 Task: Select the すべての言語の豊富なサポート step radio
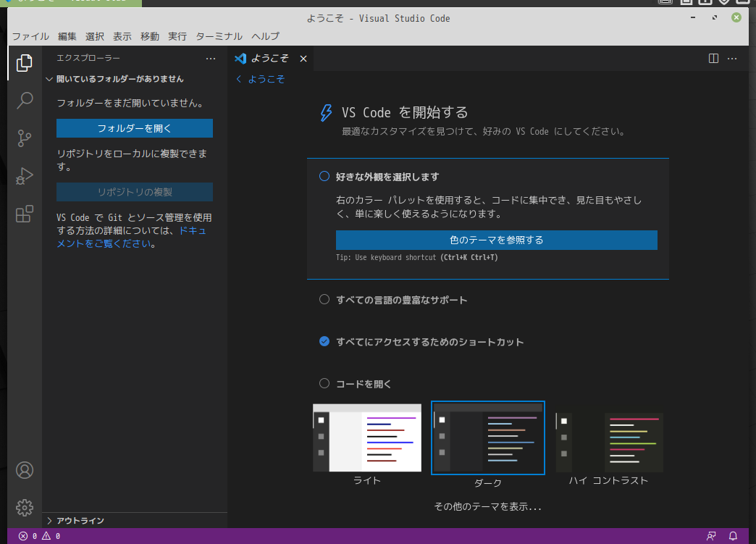(x=324, y=299)
